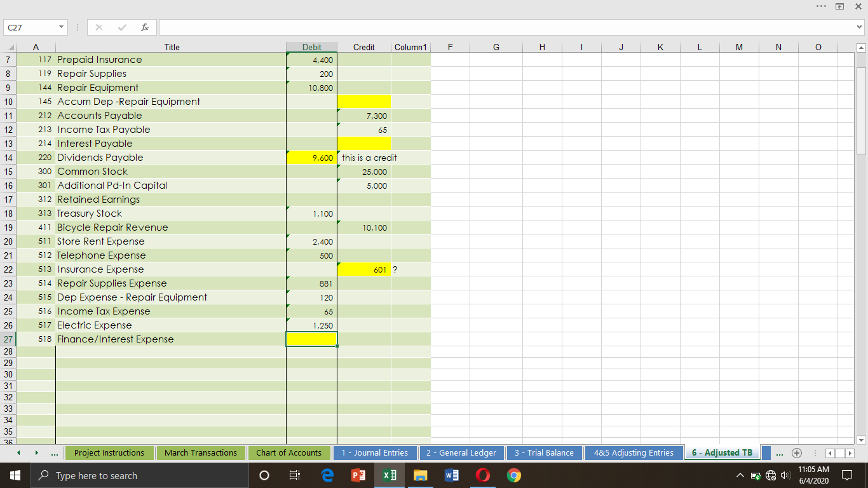Image resolution: width=868 pixels, height=488 pixels.
Task: Click the vertical scrollbar thumb
Action: pyautogui.click(x=861, y=110)
